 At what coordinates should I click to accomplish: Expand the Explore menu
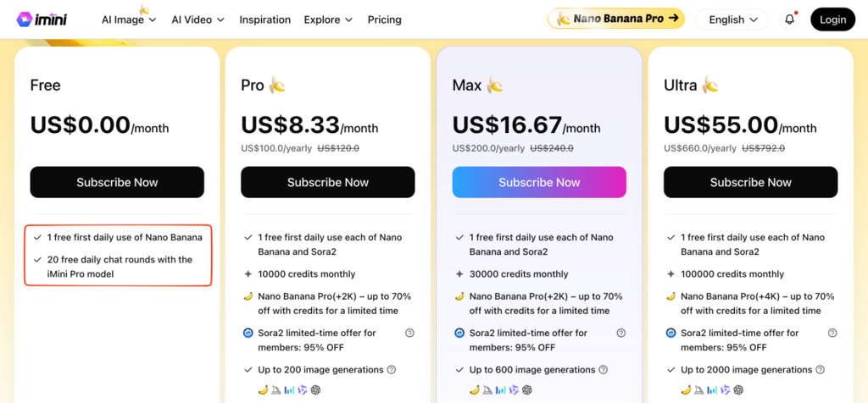(328, 19)
